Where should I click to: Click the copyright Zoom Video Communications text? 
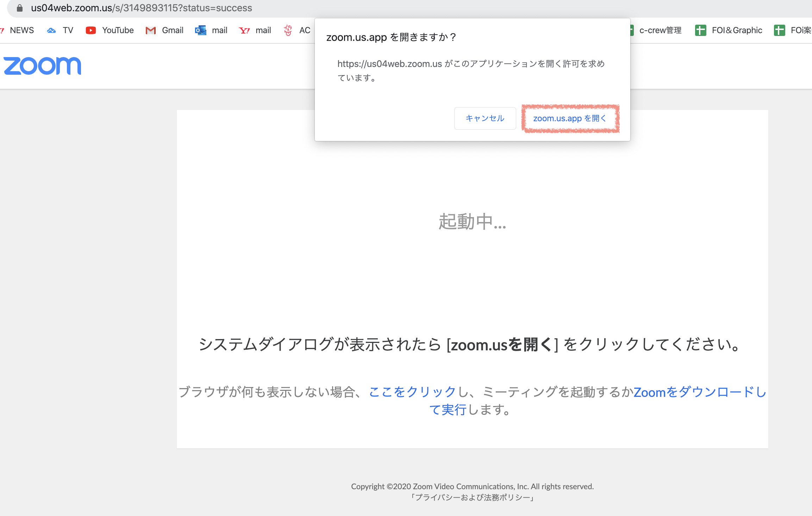(473, 486)
